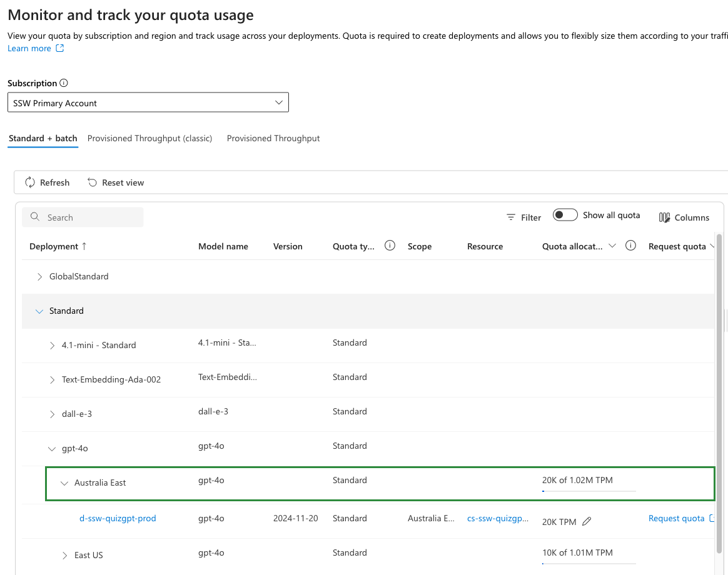Viewport: 728px width, 575px height.
Task: Expand the 4.1-mini - Standard row
Action: pos(52,345)
